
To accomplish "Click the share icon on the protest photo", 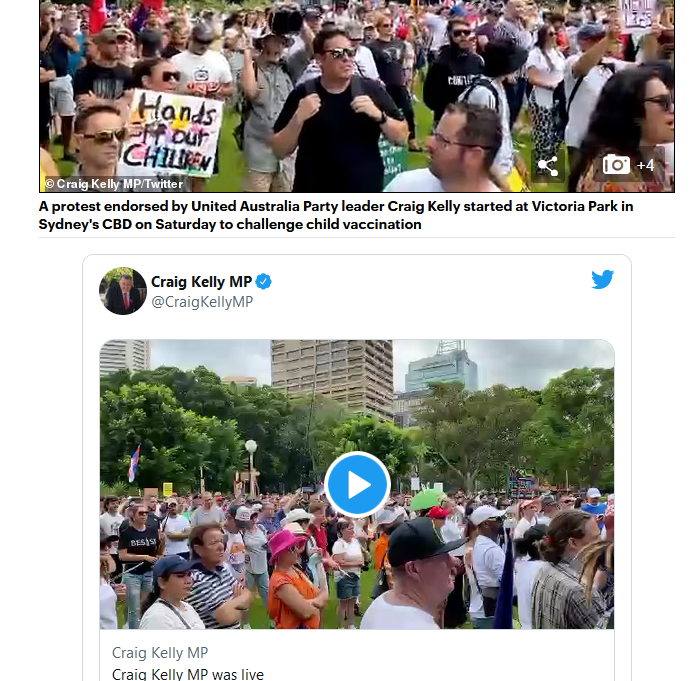I will coord(548,166).
